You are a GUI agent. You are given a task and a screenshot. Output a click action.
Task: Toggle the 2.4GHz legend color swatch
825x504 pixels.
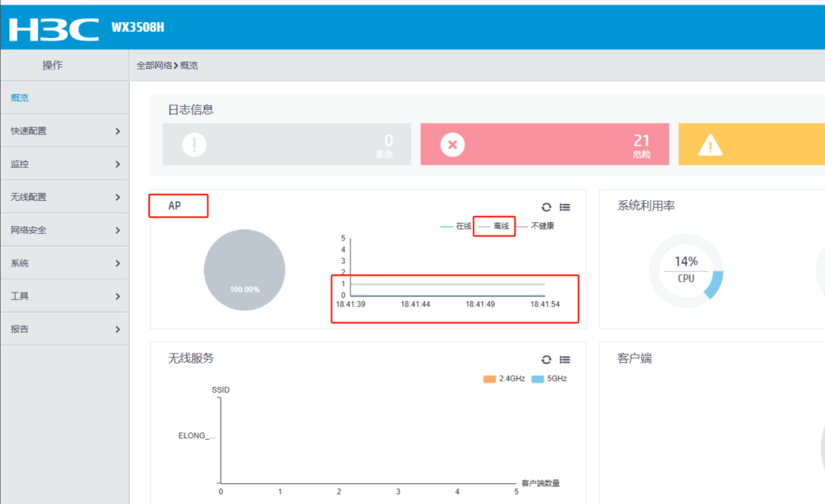coord(489,378)
